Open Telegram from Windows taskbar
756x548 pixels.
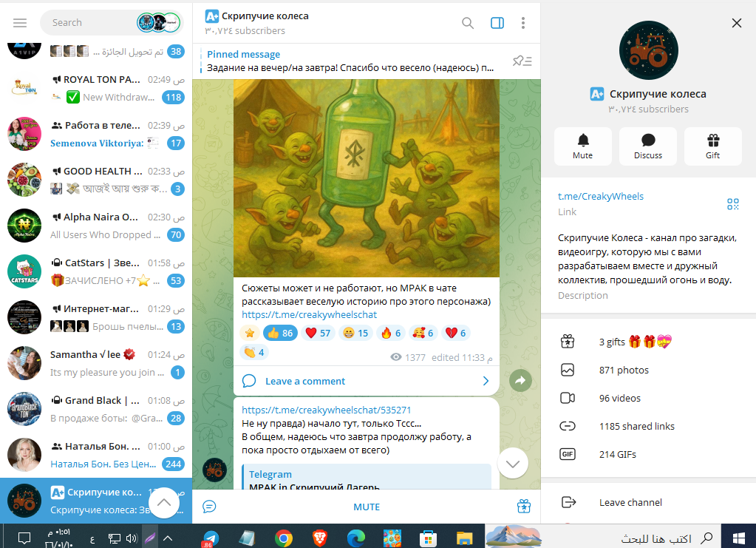pyautogui.click(x=211, y=538)
